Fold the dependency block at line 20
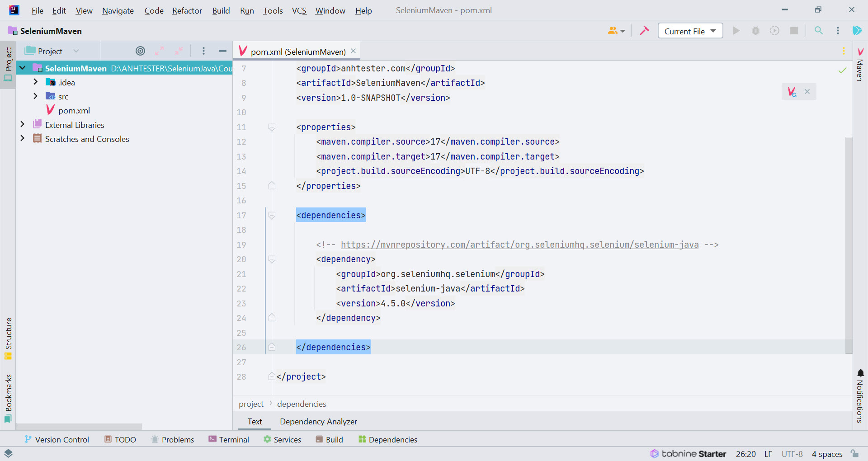This screenshot has width=868, height=461. 272,259
